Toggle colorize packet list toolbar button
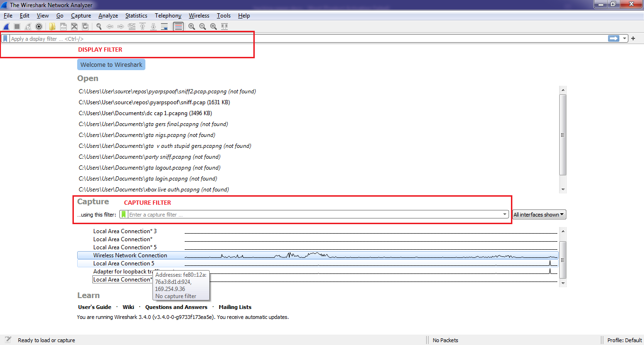The height and width of the screenshot is (345, 644). [178, 27]
